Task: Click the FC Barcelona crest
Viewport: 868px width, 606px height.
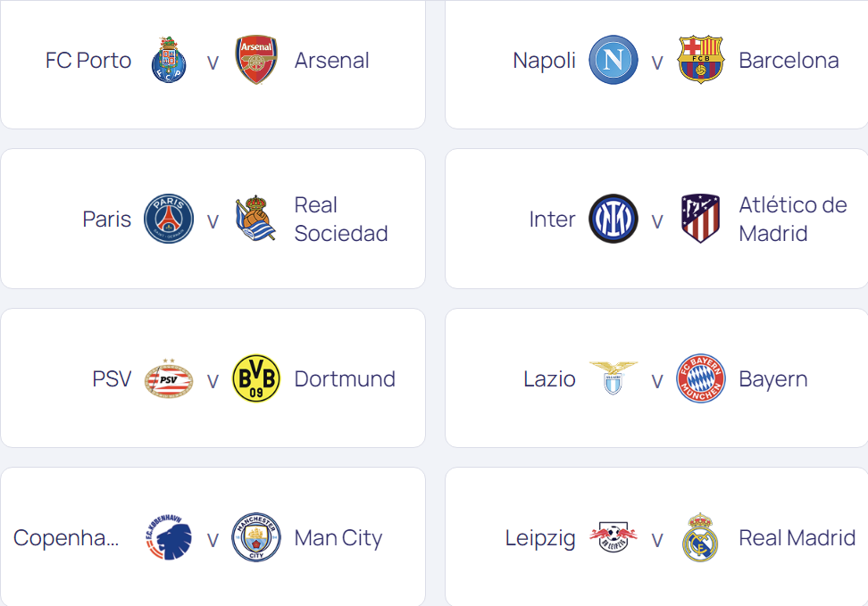Action: pyautogui.click(x=701, y=61)
